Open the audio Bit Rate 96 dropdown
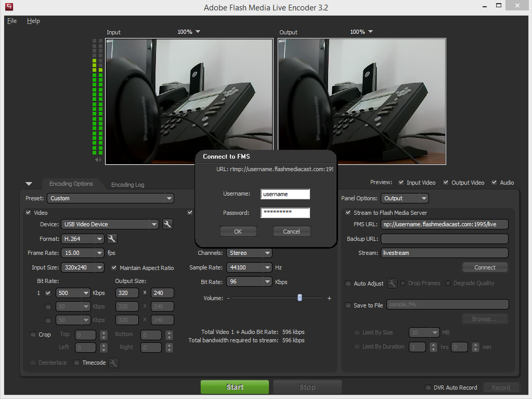Image resolution: width=532 pixels, height=399 pixels. pos(250,282)
